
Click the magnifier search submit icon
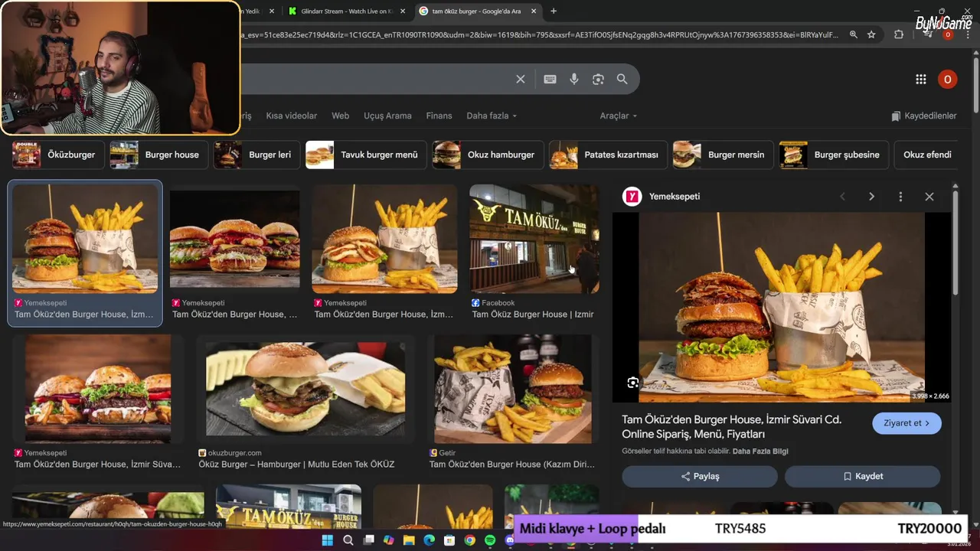pyautogui.click(x=622, y=79)
